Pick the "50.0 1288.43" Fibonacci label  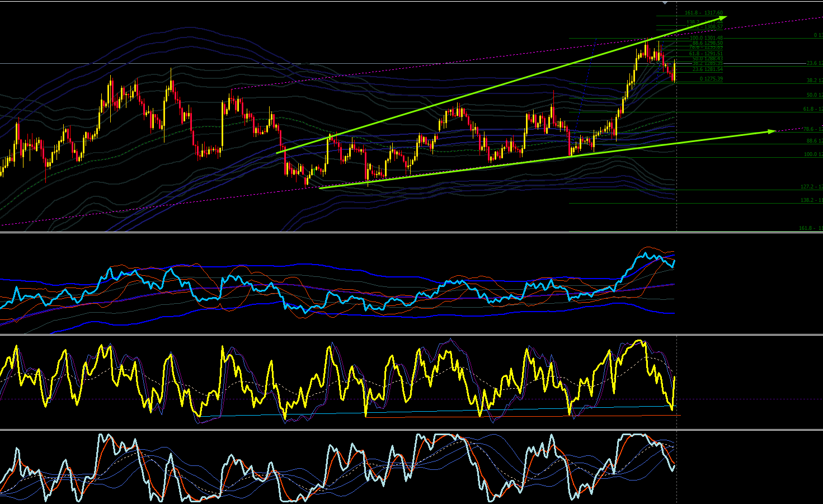pos(708,59)
